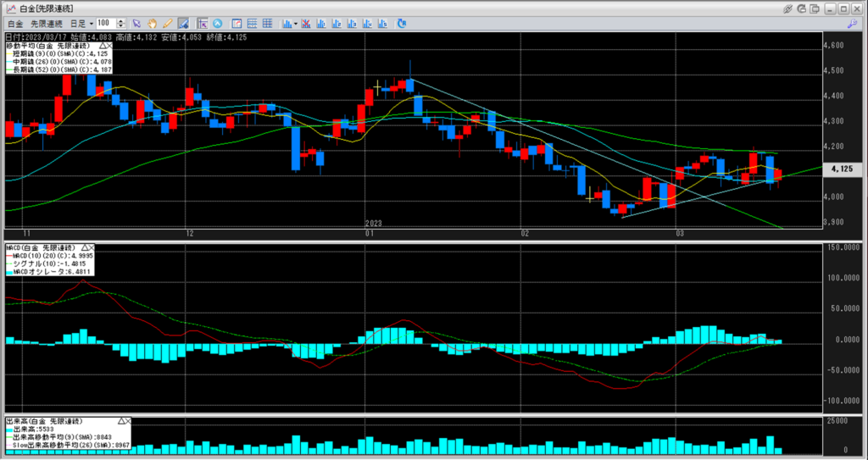The height and width of the screenshot is (460, 868).
Task: Select the arrow pointer tool
Action: click(136, 23)
